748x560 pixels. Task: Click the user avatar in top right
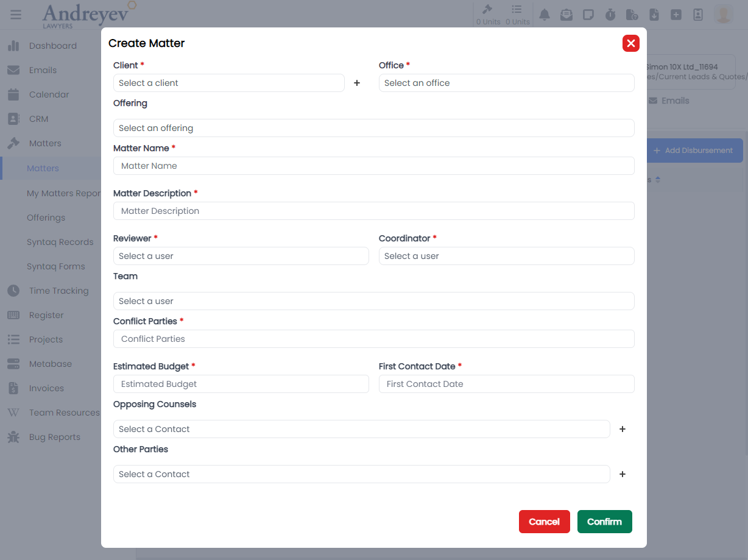[x=723, y=14]
